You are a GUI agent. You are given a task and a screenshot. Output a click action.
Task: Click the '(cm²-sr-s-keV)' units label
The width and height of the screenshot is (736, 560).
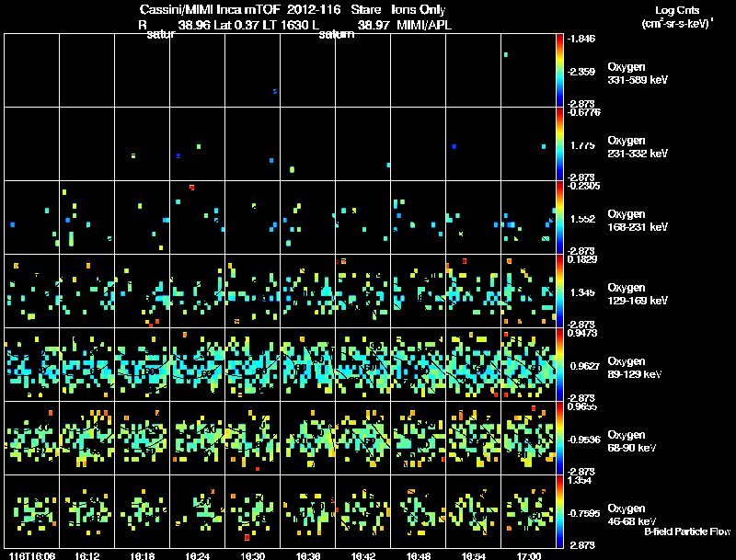tap(677, 24)
